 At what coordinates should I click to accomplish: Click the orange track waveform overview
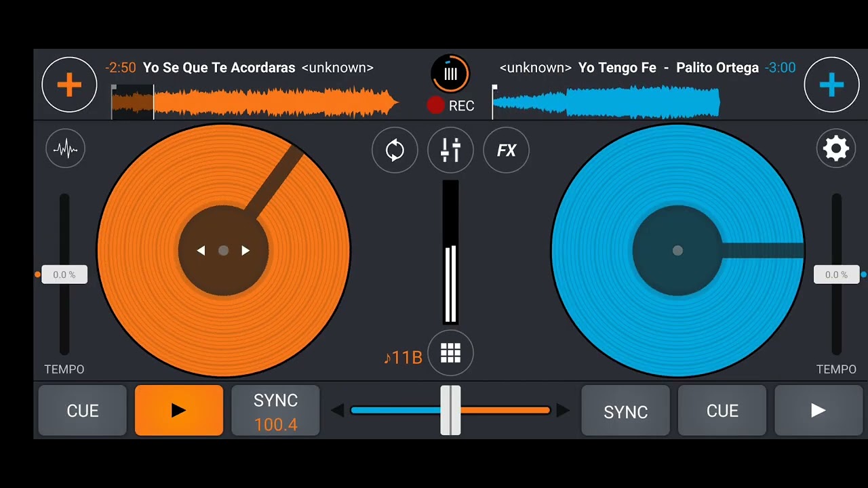(x=256, y=102)
